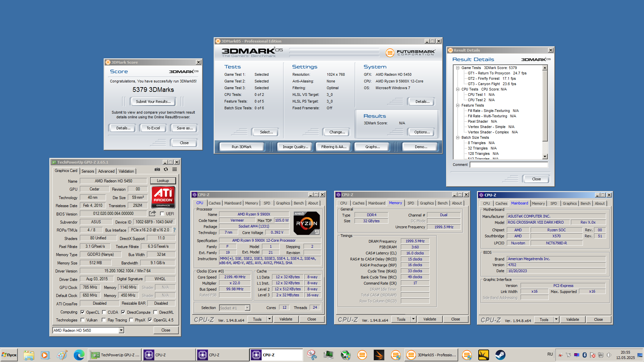Click the Lookup button in GPU-Z
Viewport: 644px width, 362px height.
(163, 181)
